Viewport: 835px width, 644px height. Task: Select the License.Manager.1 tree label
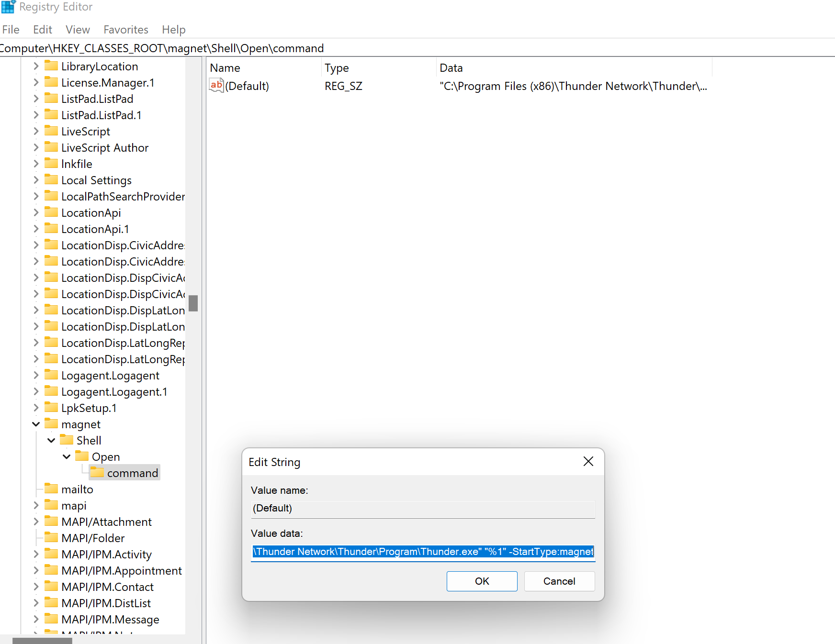click(108, 83)
